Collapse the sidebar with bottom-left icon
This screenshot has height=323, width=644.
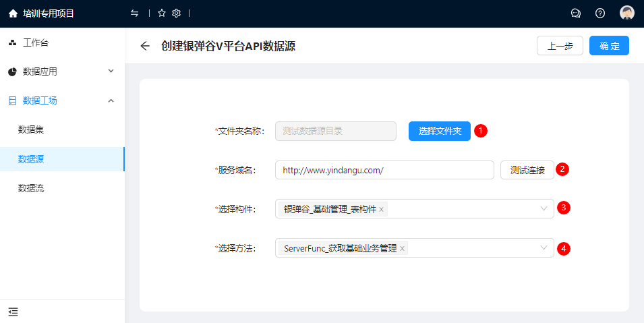13,312
